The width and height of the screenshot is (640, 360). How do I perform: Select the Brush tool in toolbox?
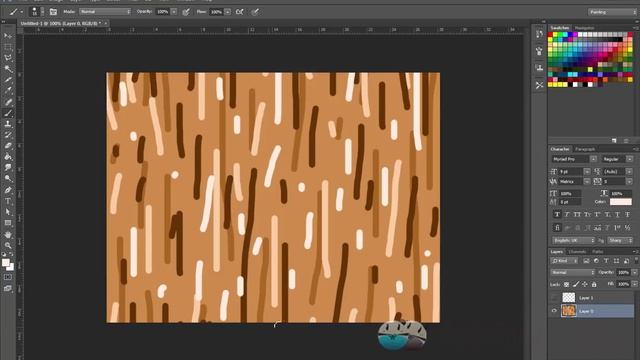[8, 113]
